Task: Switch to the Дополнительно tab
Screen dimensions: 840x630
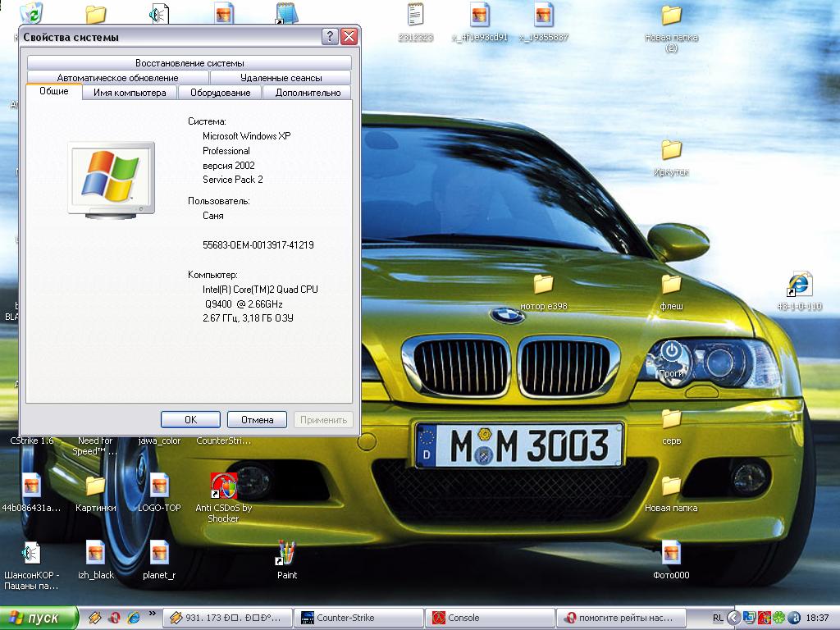Action: click(x=308, y=93)
